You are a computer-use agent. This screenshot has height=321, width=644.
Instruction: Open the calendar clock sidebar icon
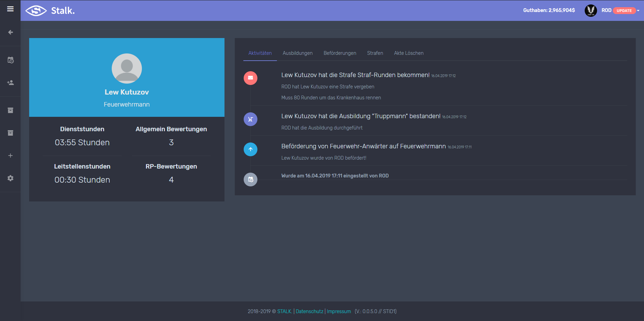coord(10,60)
